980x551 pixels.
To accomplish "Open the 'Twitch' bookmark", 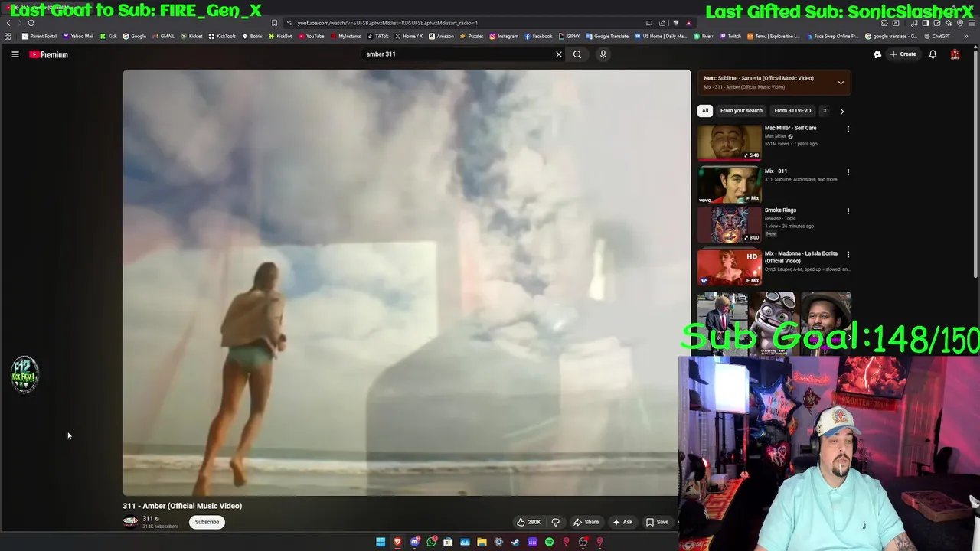I will click(x=730, y=36).
